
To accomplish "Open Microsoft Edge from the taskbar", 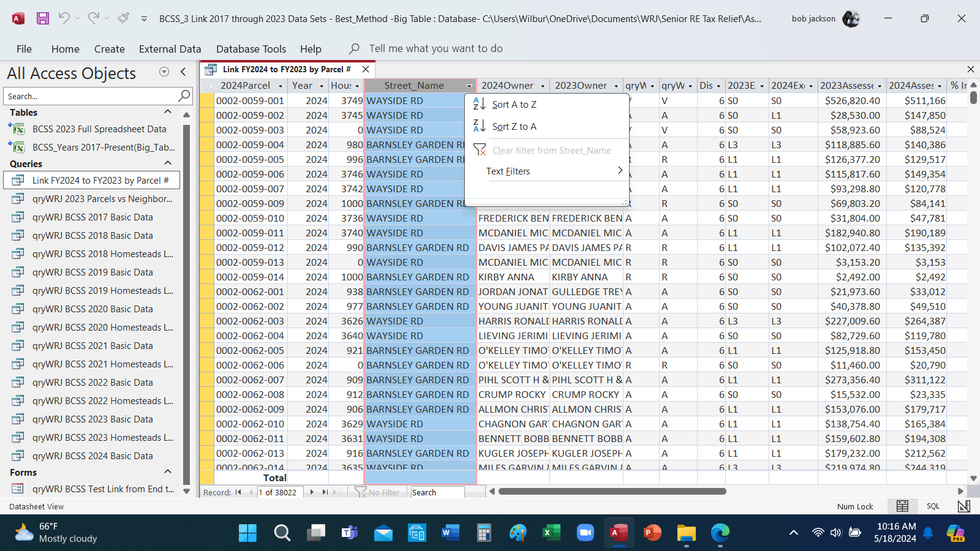I will [720, 533].
